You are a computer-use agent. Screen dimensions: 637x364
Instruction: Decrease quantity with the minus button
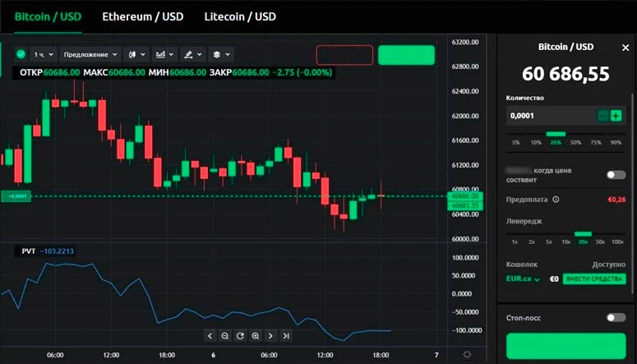(603, 116)
